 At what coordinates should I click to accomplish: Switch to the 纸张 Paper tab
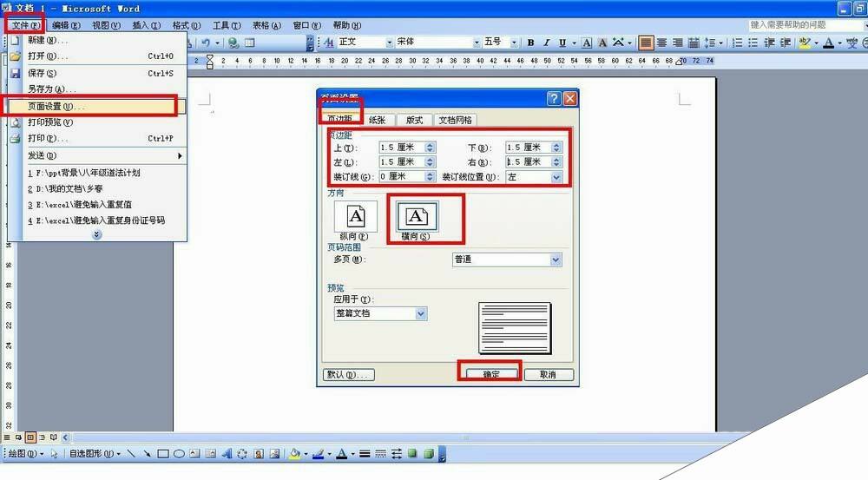tap(377, 120)
